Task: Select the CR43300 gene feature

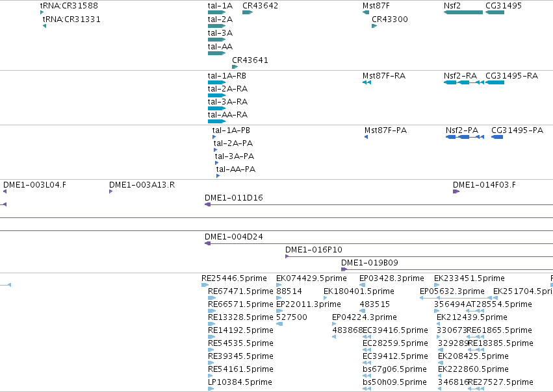Action: pyautogui.click(x=374, y=26)
